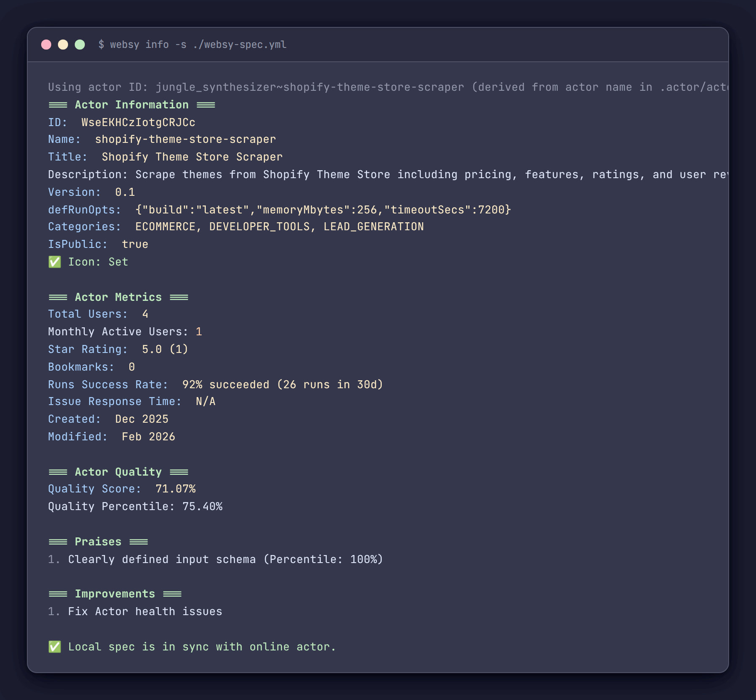The width and height of the screenshot is (756, 700).
Task: Click the Title: label
Action: pyautogui.click(x=68, y=157)
